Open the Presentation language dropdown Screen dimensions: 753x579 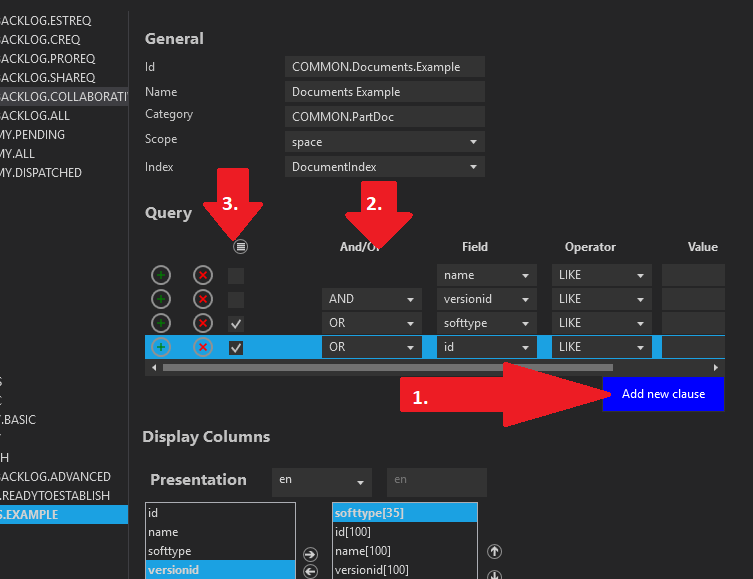point(322,482)
